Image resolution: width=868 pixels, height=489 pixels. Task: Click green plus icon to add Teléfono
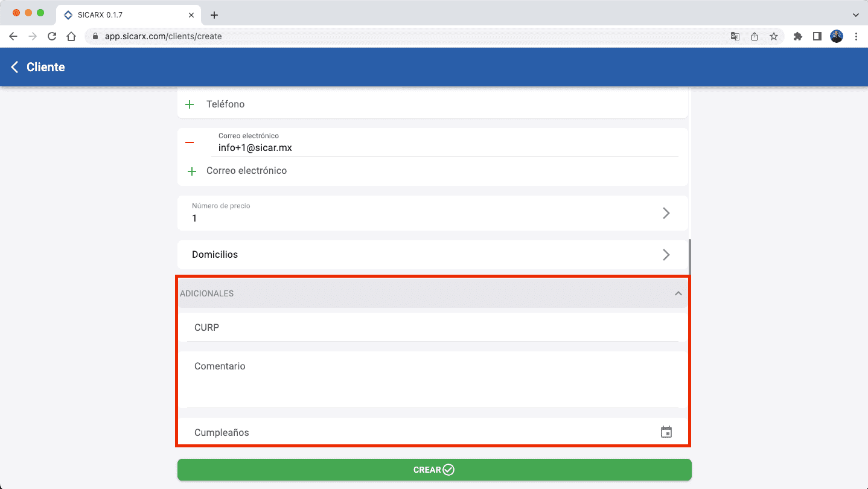click(190, 104)
